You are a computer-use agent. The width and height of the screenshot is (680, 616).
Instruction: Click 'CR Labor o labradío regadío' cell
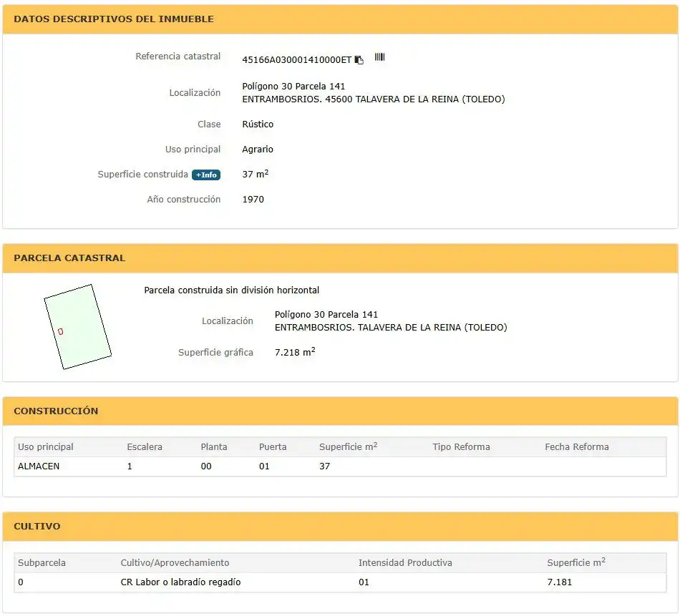click(x=180, y=582)
